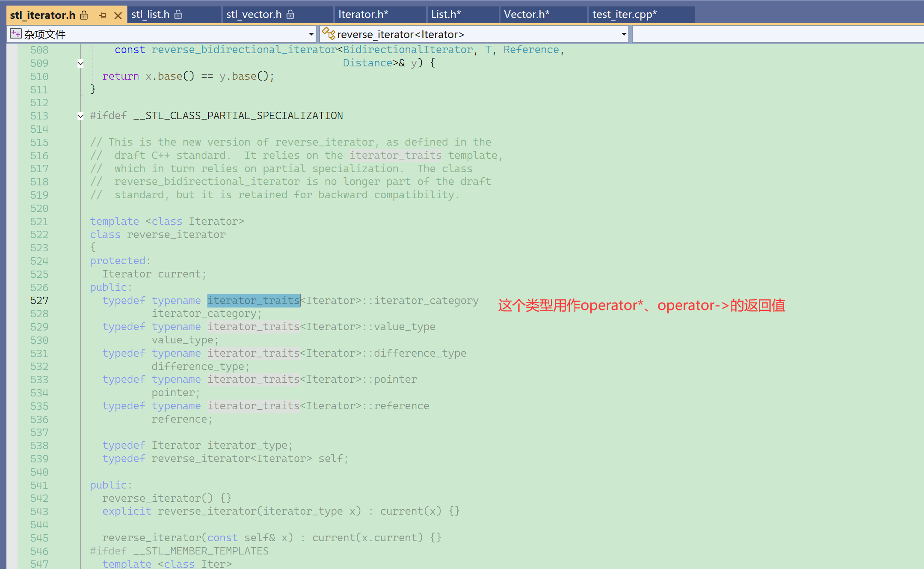
Task: Open the Iterator.h* tab
Action: [x=363, y=15]
